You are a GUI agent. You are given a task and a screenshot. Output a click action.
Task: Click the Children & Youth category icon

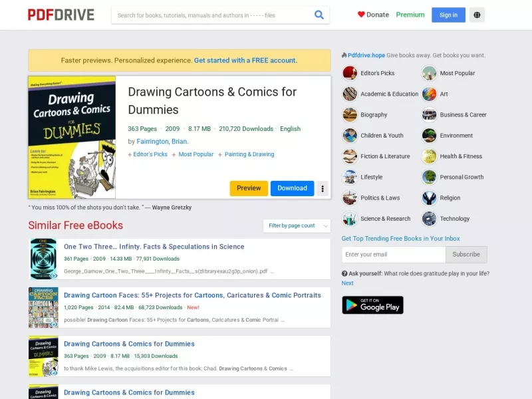tap(350, 136)
